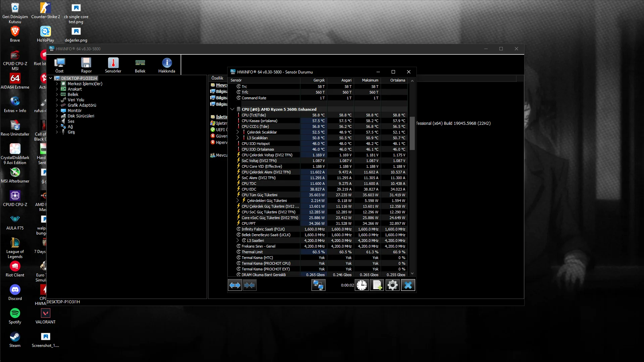
Task: Select the Thermal Limit sensor row
Action: click(x=318, y=252)
